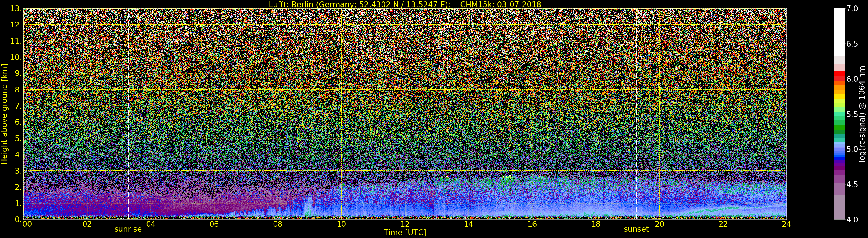Click the time axis tick label '16'
This screenshot has width=868, height=238.
tap(532, 224)
